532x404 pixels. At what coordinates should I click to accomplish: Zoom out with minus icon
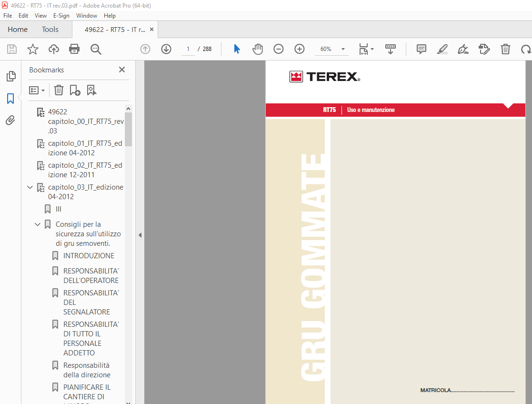pyautogui.click(x=279, y=49)
